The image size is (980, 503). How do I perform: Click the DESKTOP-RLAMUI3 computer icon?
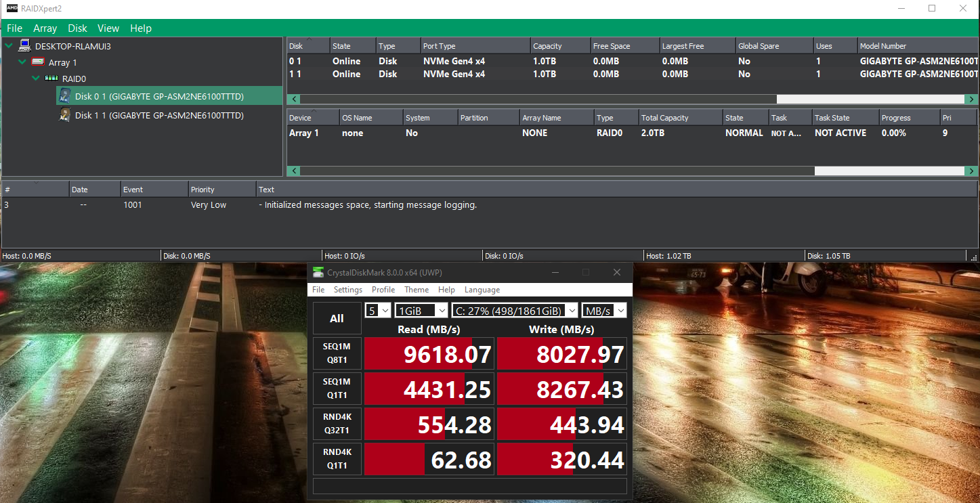coord(25,46)
